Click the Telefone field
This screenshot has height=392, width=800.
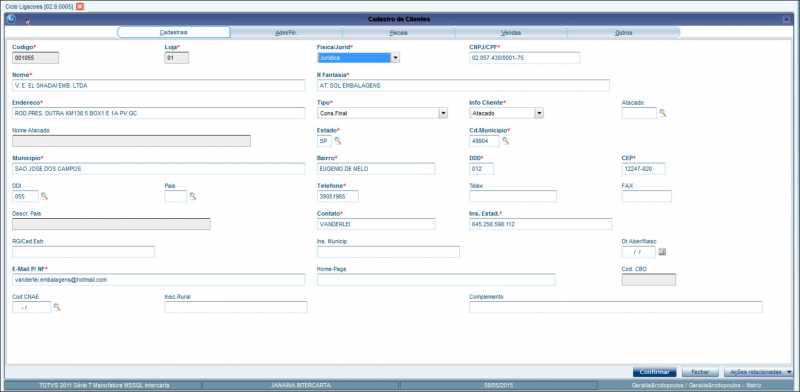tap(338, 196)
